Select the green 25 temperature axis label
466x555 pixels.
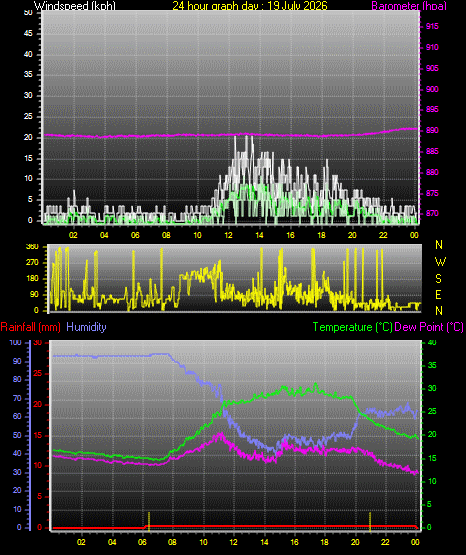pyautogui.click(x=432, y=411)
